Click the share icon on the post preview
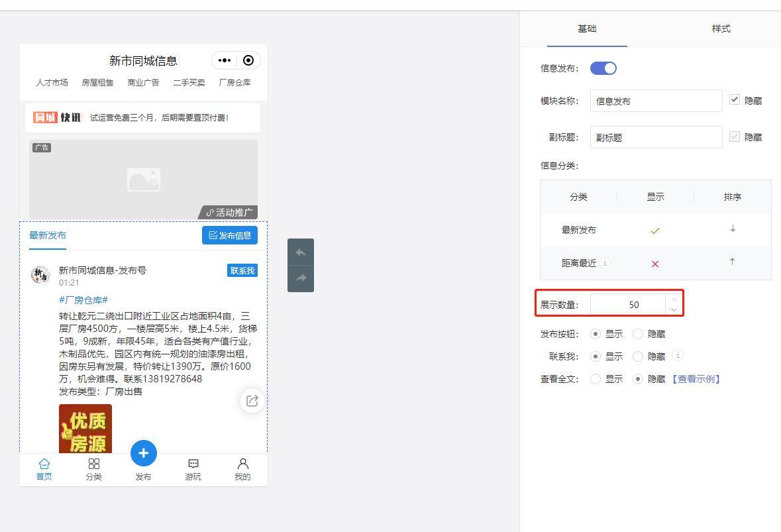Screen dimensions: 781x532 tap(252, 400)
